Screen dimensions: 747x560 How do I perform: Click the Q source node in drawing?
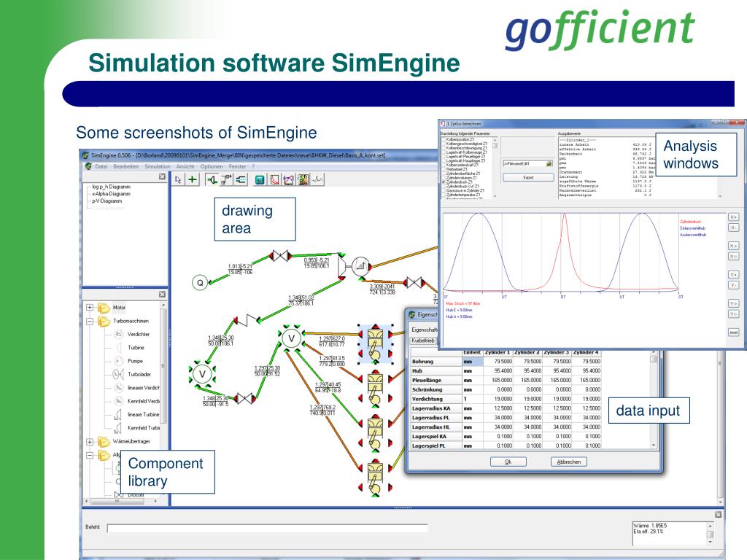point(200,283)
